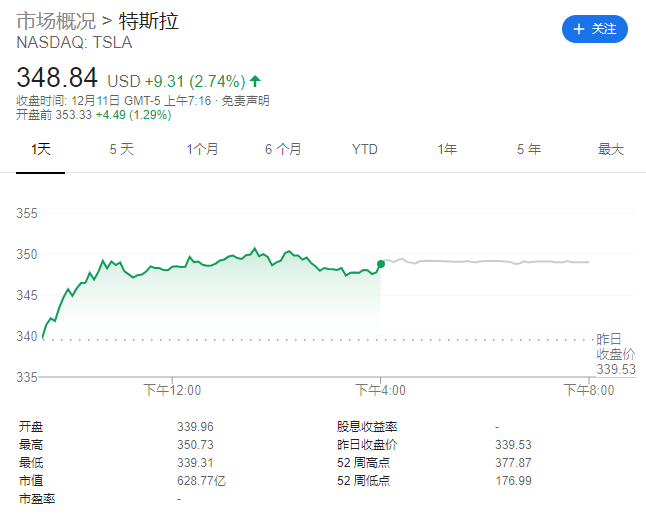The width and height of the screenshot is (646, 525).
Task: Click the 开盘 value 339.96
Action: pyautogui.click(x=195, y=427)
